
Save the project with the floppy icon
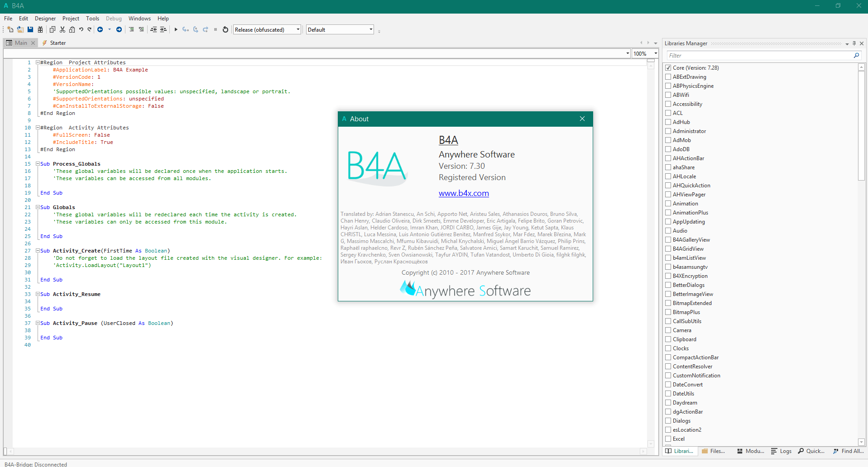click(x=30, y=29)
